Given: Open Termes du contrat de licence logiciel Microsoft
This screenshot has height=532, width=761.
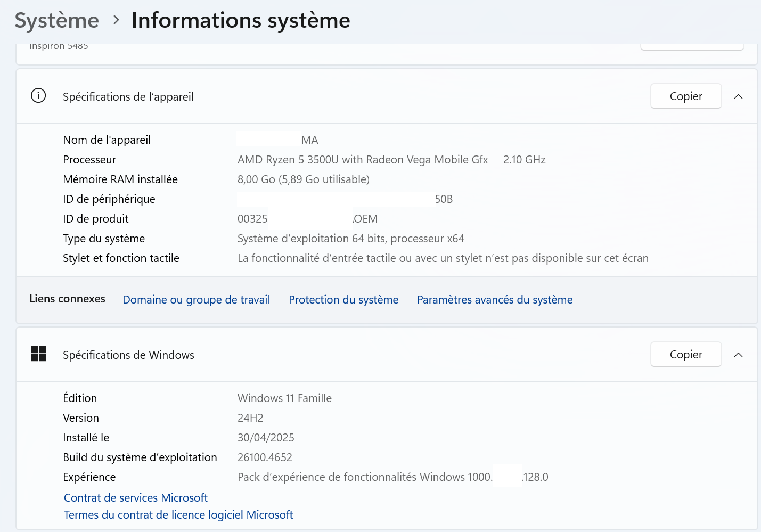Looking at the screenshot, I should pyautogui.click(x=178, y=515).
